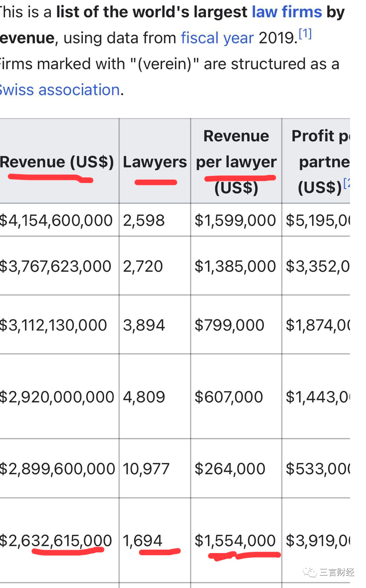
Task: Select the 4,809 lawyers cell
Action: [144, 397]
